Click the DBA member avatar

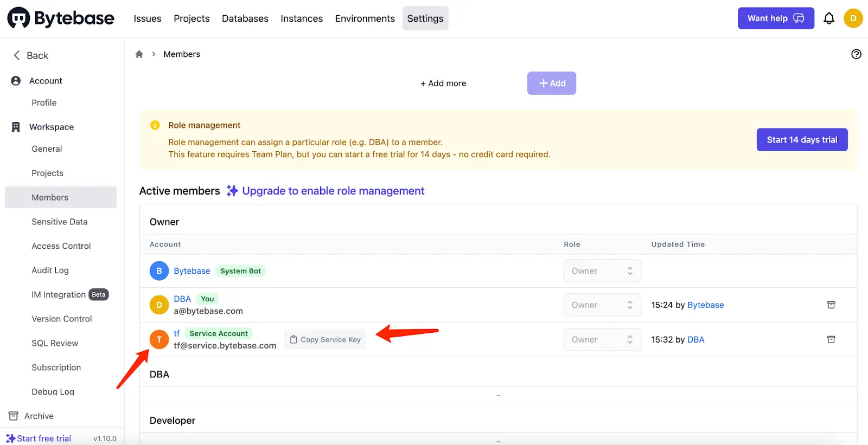(159, 305)
